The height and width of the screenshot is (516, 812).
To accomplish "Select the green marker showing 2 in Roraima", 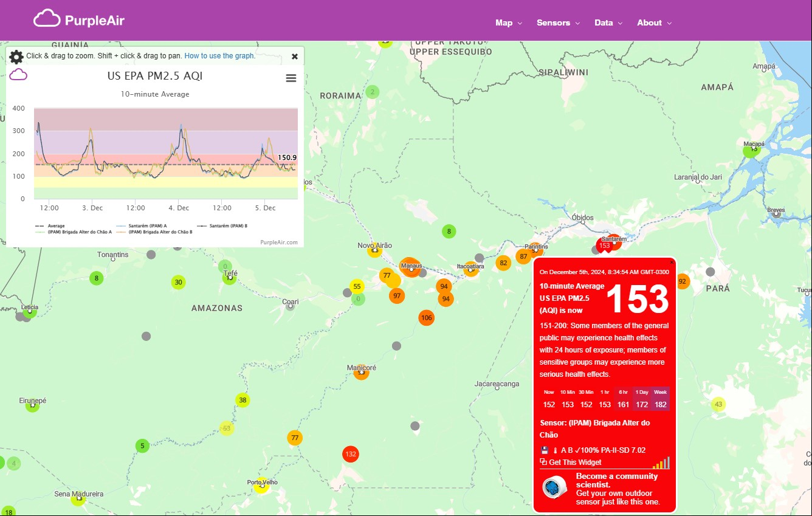I will pyautogui.click(x=373, y=92).
